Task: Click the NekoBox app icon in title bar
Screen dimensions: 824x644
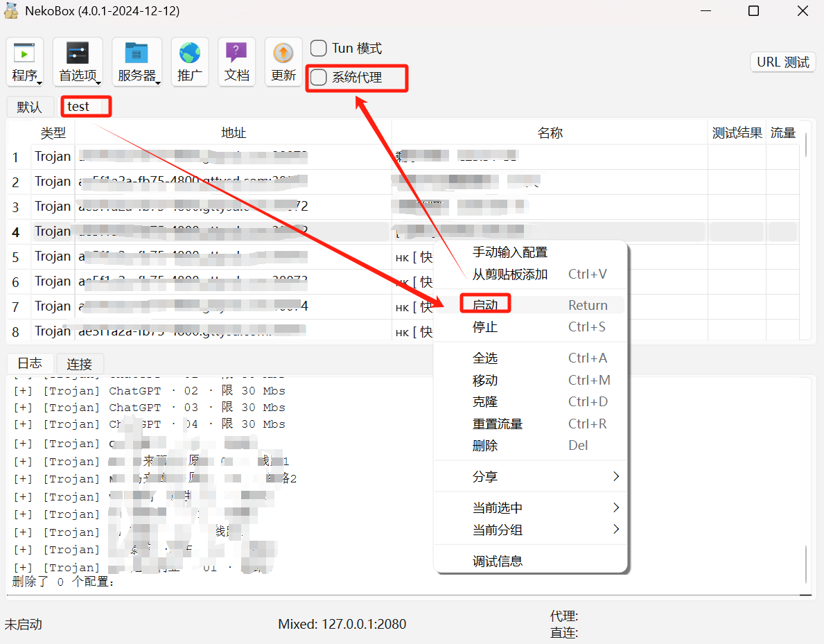Action: tap(11, 11)
